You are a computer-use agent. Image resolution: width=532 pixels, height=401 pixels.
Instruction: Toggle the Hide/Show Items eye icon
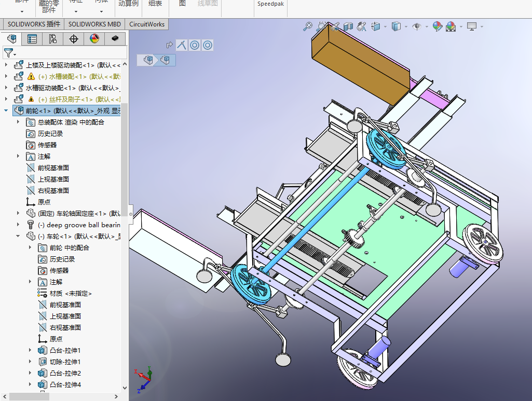(417, 26)
